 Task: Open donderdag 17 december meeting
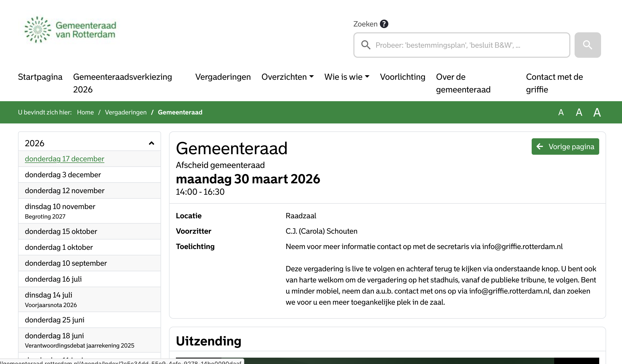coord(64,159)
